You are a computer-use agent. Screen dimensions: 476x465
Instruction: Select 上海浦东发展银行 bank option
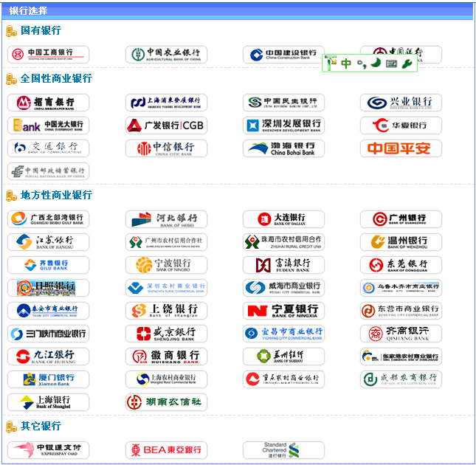coord(166,103)
